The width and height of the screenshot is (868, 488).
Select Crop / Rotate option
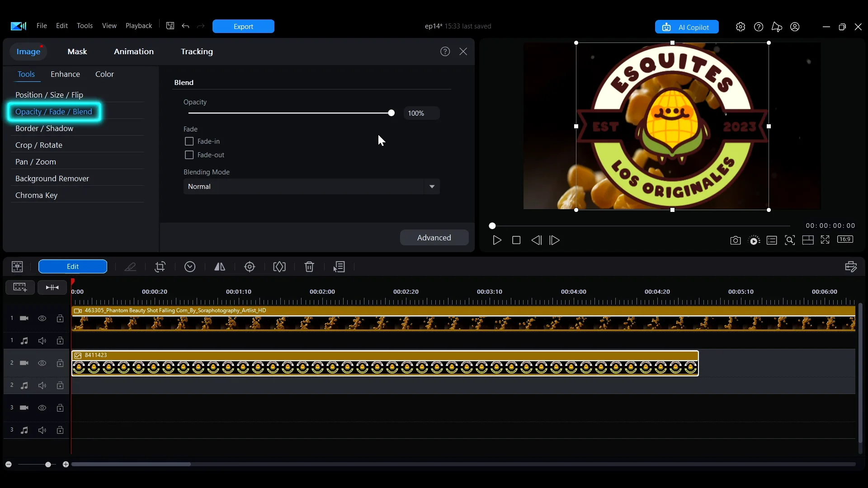click(39, 145)
